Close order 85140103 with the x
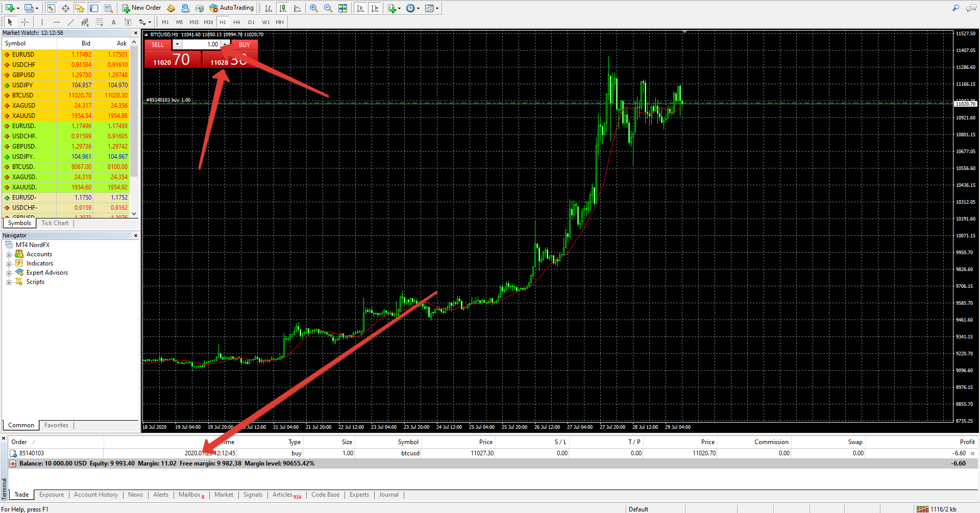Image resolution: width=980 pixels, height=513 pixels. coord(972,453)
